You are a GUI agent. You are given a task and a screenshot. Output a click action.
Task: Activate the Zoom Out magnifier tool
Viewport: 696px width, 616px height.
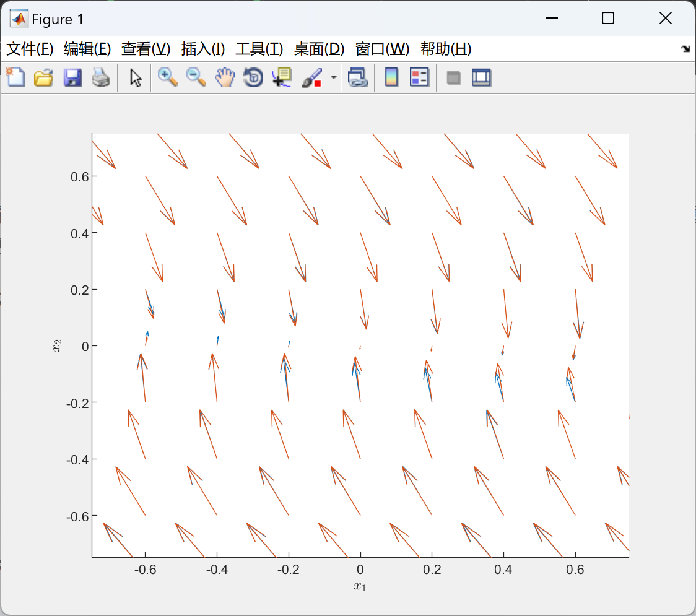point(196,77)
